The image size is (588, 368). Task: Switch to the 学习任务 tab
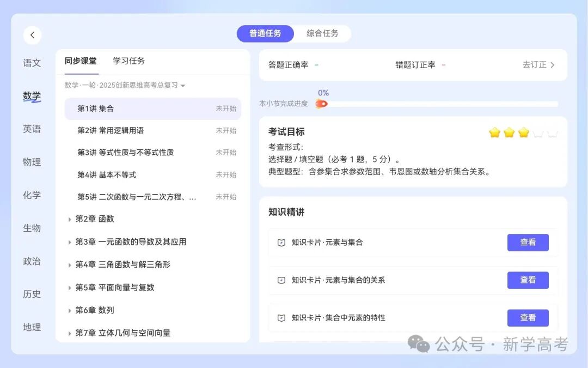(x=128, y=61)
